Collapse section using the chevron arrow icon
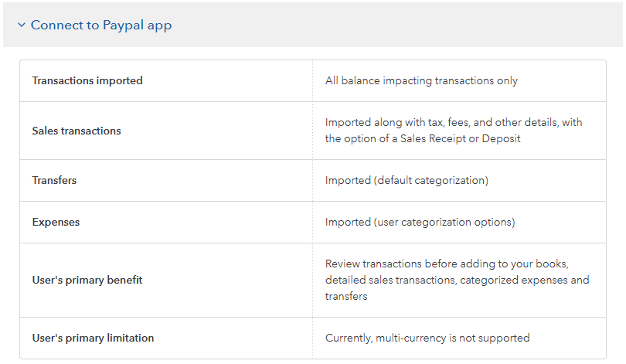Viewport: 626px width, 364px height. pos(22,26)
